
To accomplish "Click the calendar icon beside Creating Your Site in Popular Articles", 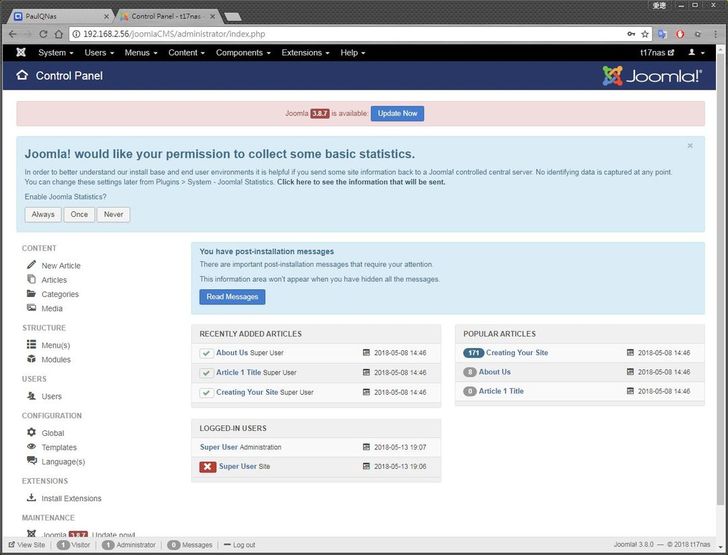I will tap(630, 353).
